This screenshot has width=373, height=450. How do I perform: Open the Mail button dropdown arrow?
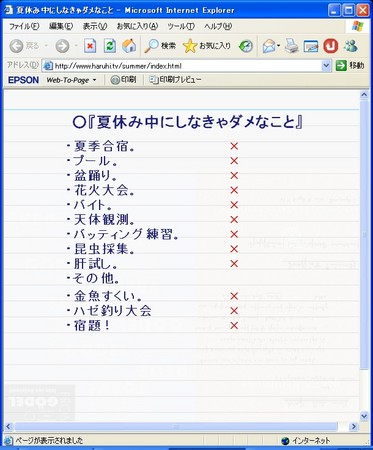(x=278, y=46)
